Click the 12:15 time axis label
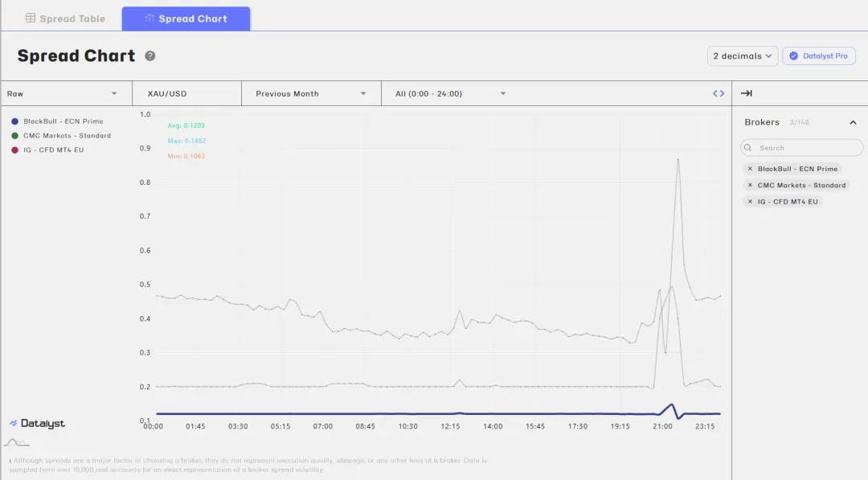Screen dimensions: 868x480 450,426
